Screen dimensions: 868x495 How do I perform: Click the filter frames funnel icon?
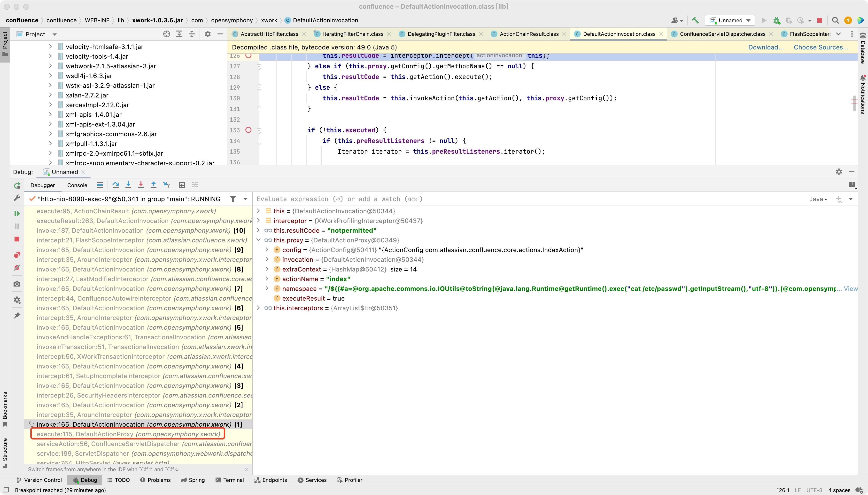click(233, 199)
